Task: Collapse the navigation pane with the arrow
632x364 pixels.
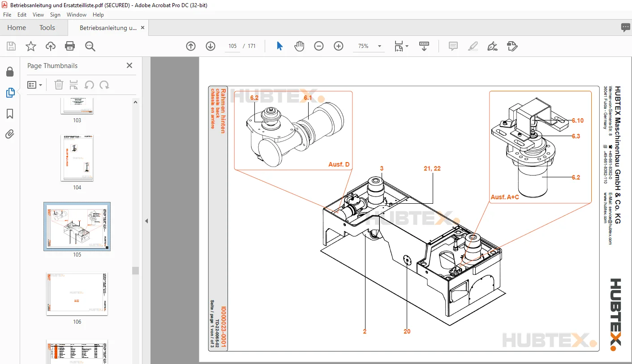Action: tap(146, 221)
